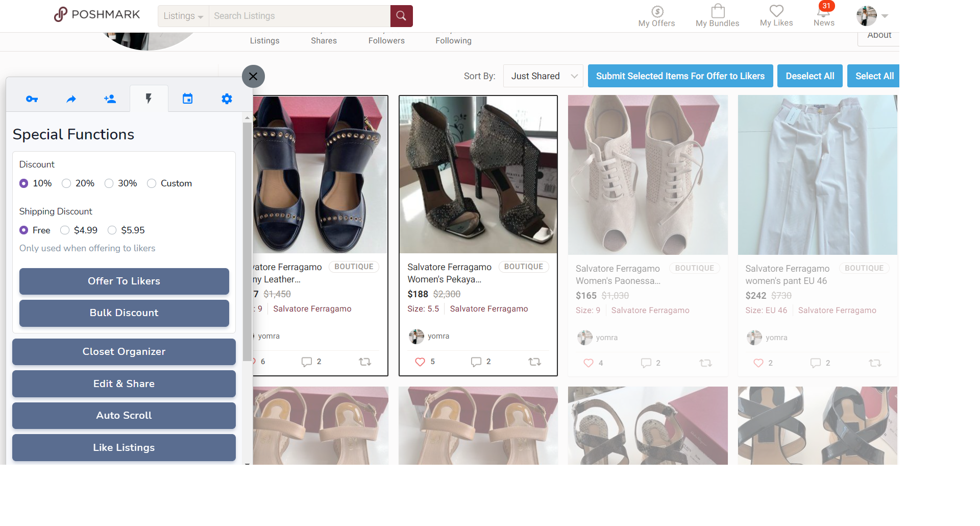Click Select All button
Screen dimensions: 980x526
click(x=874, y=76)
